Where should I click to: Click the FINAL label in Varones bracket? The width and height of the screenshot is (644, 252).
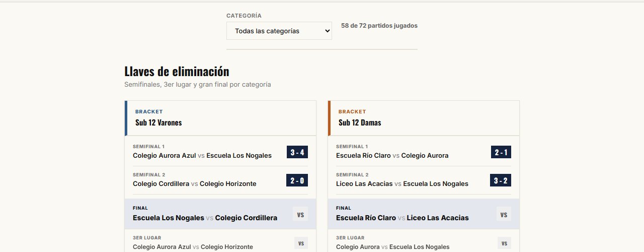click(x=140, y=208)
